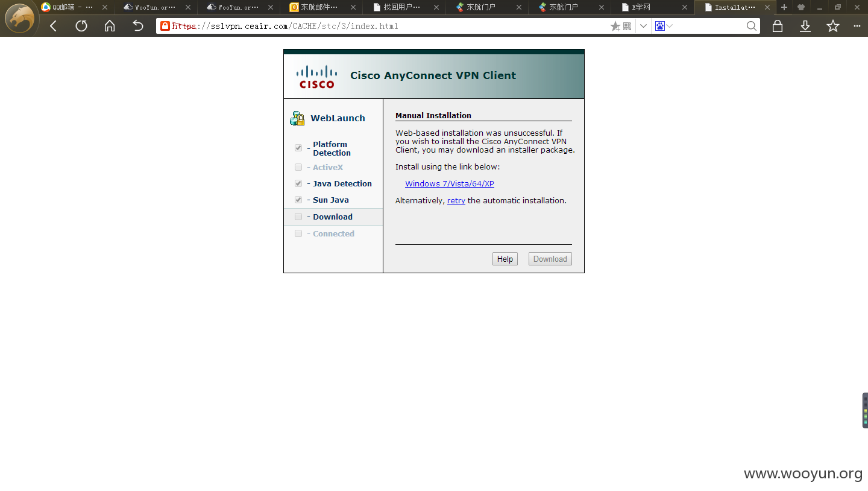Image resolution: width=868 pixels, height=491 pixels.
Task: Close the E学网 tab
Action: [685, 7]
